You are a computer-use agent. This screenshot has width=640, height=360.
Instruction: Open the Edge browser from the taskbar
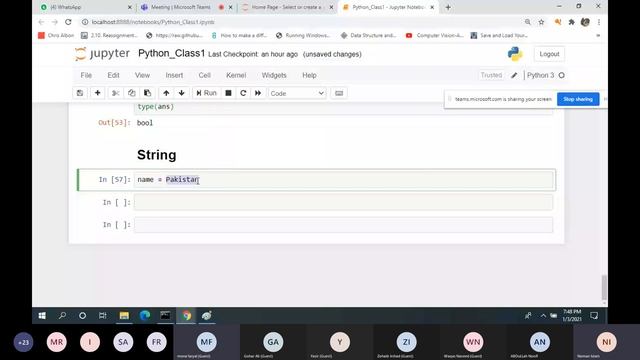coord(145,316)
